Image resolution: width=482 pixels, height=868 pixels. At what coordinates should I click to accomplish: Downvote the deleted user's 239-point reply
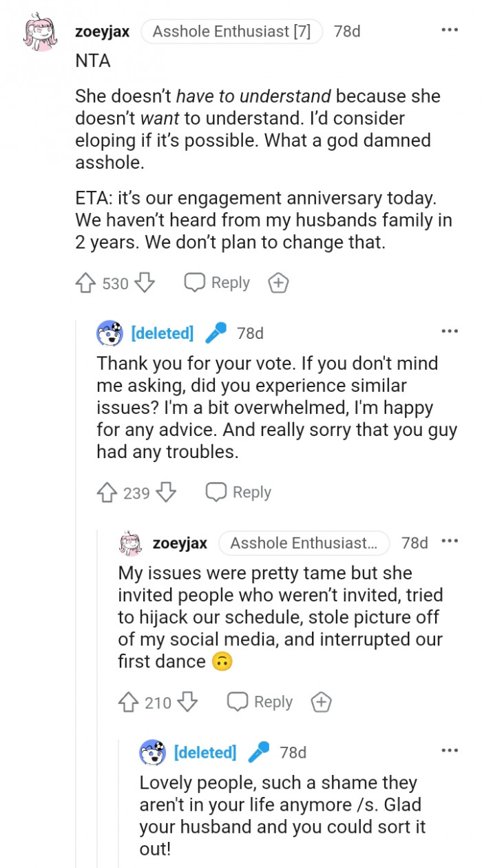pos(166,493)
